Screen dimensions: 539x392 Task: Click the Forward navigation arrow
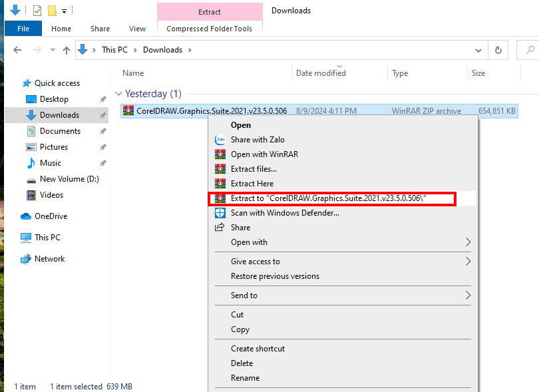[37, 50]
